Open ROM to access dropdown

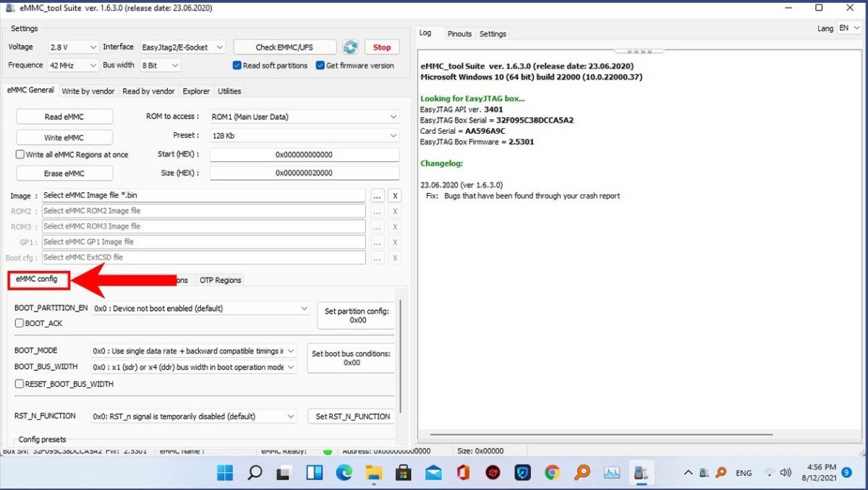pyautogui.click(x=305, y=116)
